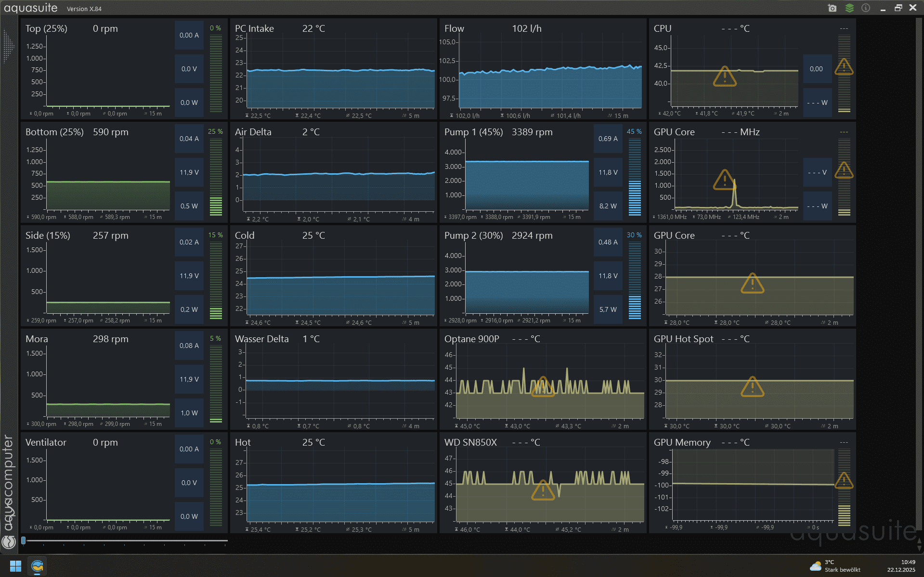Image resolution: width=924 pixels, height=577 pixels.
Task: Click the warning triangle on CPU chart
Action: point(725,77)
